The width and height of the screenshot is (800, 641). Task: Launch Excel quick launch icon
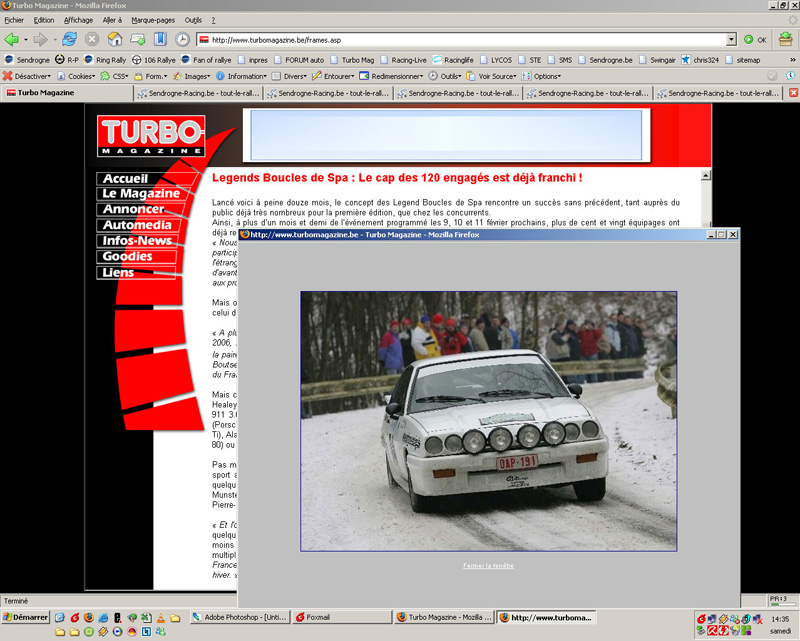pyautogui.click(x=146, y=618)
